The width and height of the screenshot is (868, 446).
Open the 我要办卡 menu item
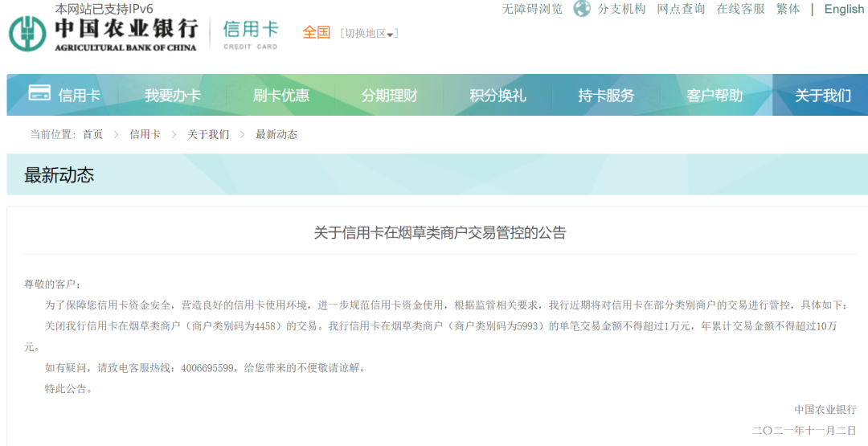pyautogui.click(x=172, y=95)
